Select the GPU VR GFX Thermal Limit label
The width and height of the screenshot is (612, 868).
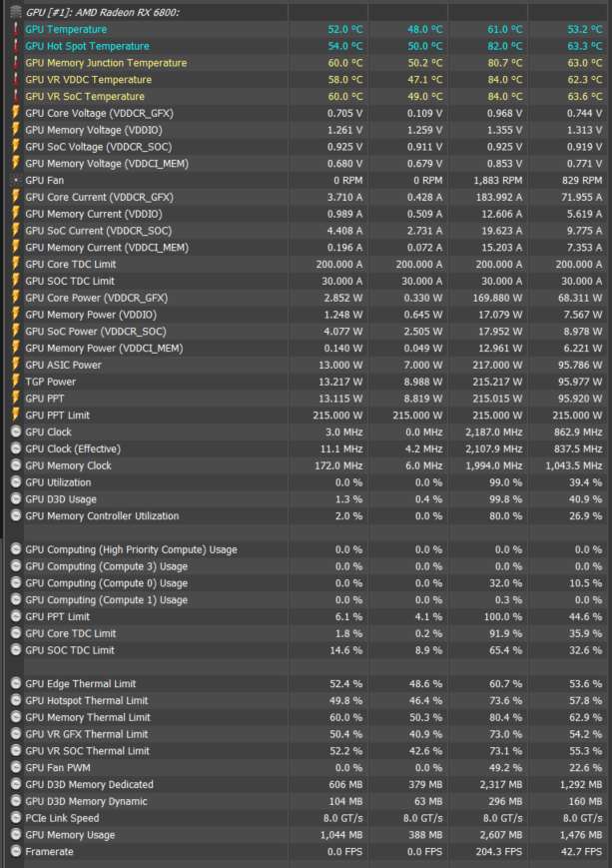click(86, 734)
